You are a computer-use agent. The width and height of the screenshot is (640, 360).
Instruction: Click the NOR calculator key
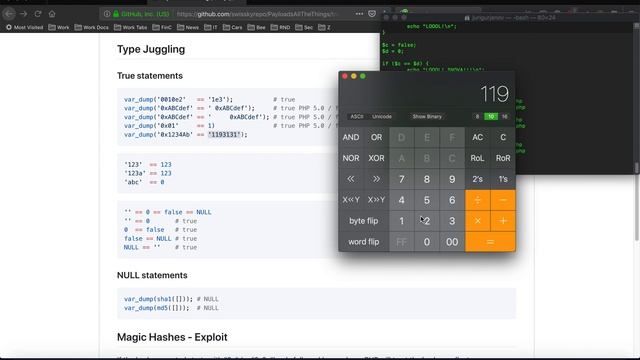click(351, 158)
